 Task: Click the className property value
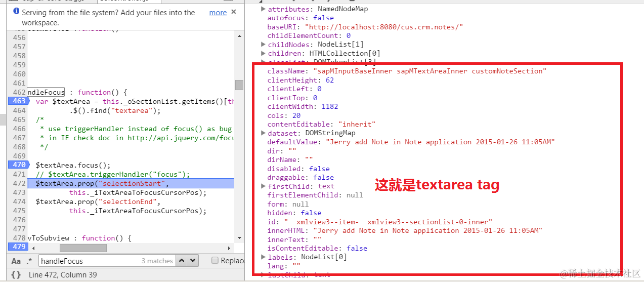(430, 71)
